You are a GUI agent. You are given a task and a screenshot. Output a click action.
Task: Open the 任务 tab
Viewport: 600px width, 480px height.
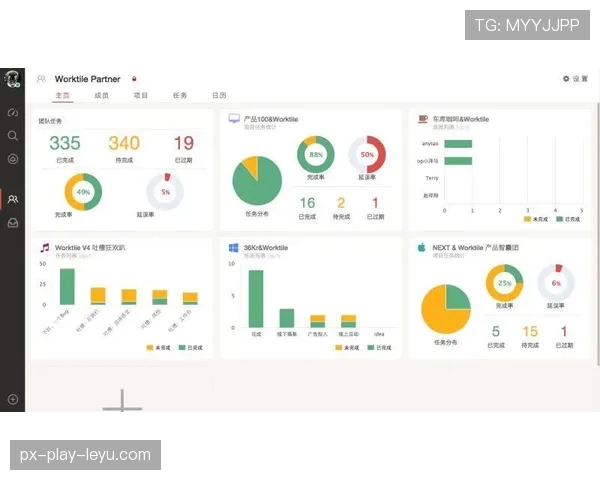coord(179,95)
